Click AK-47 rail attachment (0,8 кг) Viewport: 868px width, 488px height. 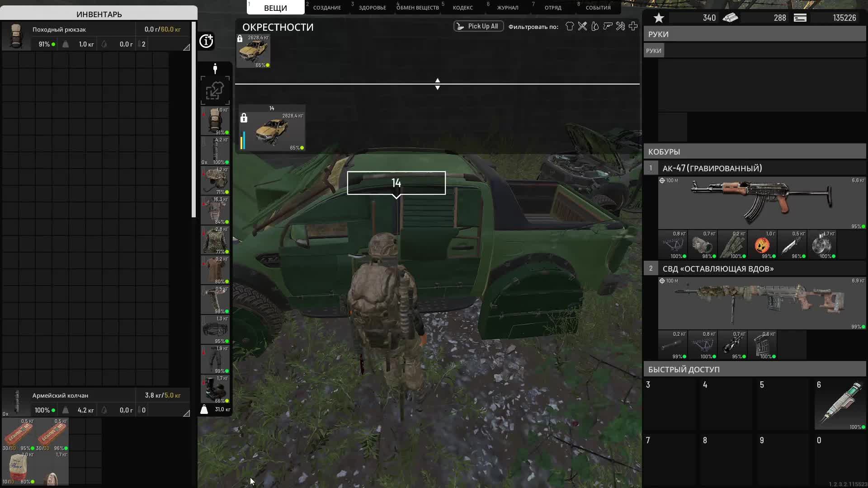tap(673, 245)
